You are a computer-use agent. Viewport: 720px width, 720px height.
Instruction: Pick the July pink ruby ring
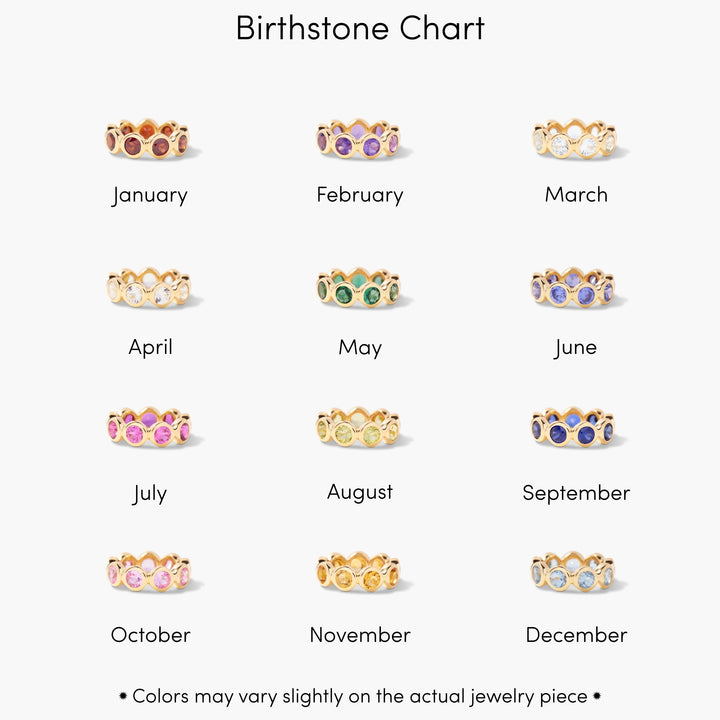148,428
